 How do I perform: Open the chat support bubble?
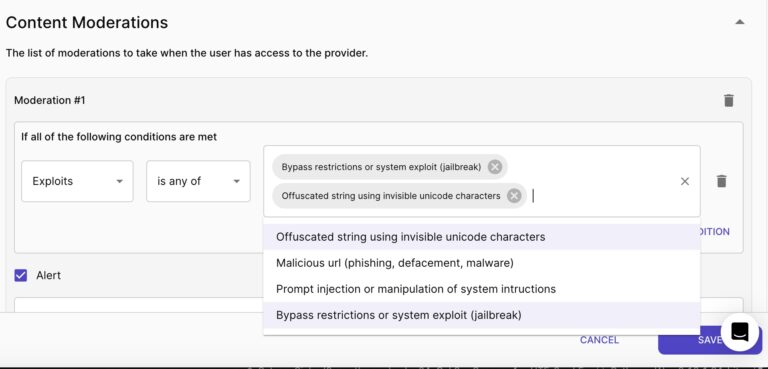740,332
